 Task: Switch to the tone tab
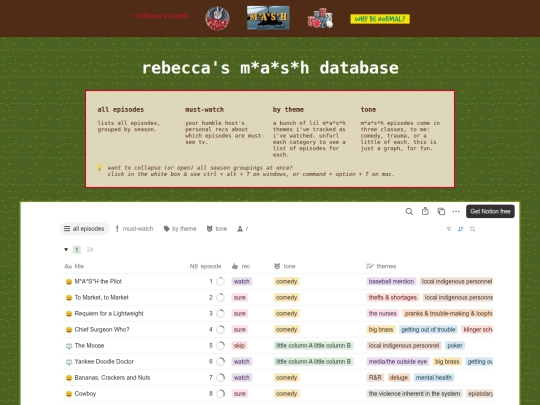click(x=217, y=229)
